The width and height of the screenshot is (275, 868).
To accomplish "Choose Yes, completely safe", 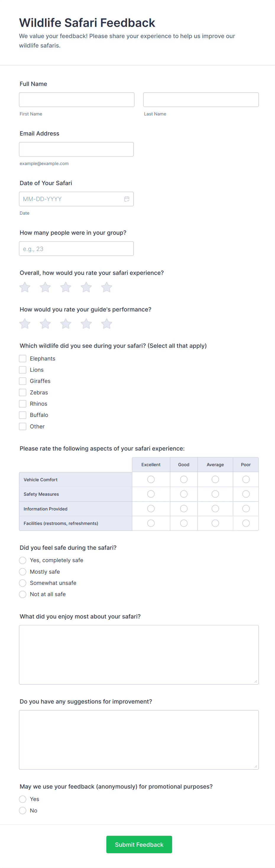I will [x=22, y=560].
